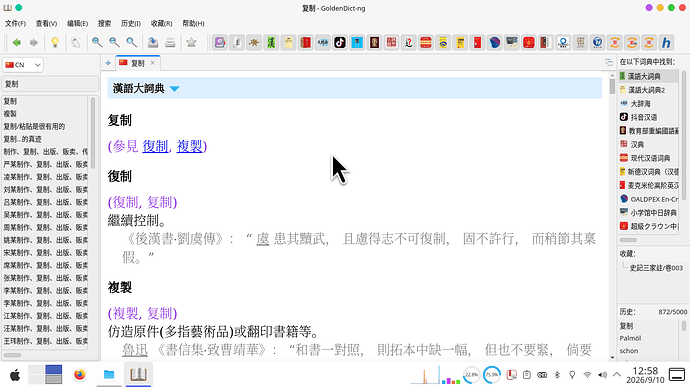Add to favorites with the star icon
690x387 pixels.
point(191,42)
